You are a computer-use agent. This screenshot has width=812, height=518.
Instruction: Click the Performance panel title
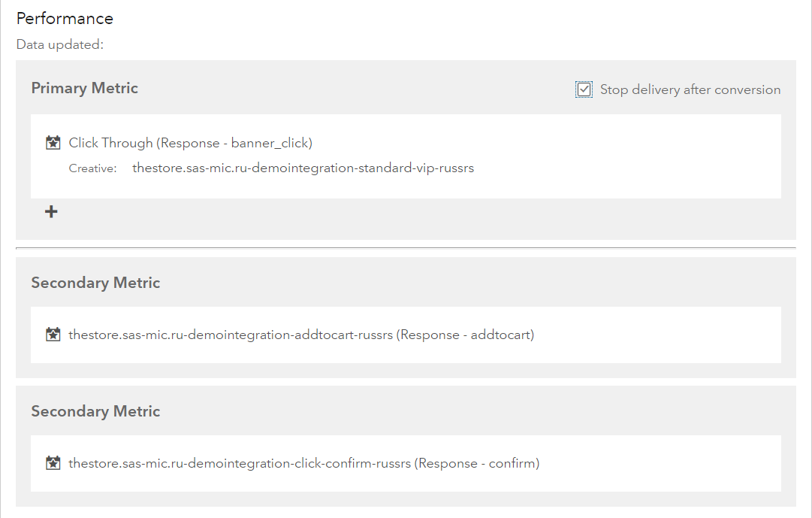click(65, 19)
